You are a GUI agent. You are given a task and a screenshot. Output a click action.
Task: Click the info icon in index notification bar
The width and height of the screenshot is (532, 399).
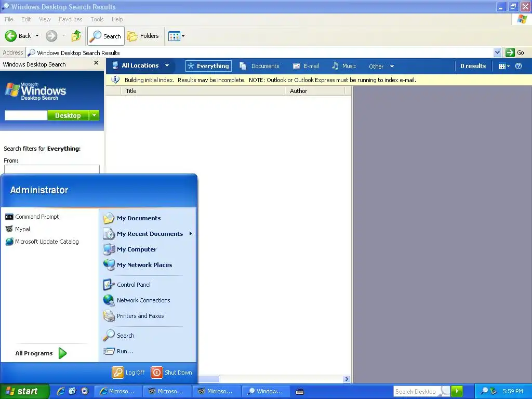(115, 79)
